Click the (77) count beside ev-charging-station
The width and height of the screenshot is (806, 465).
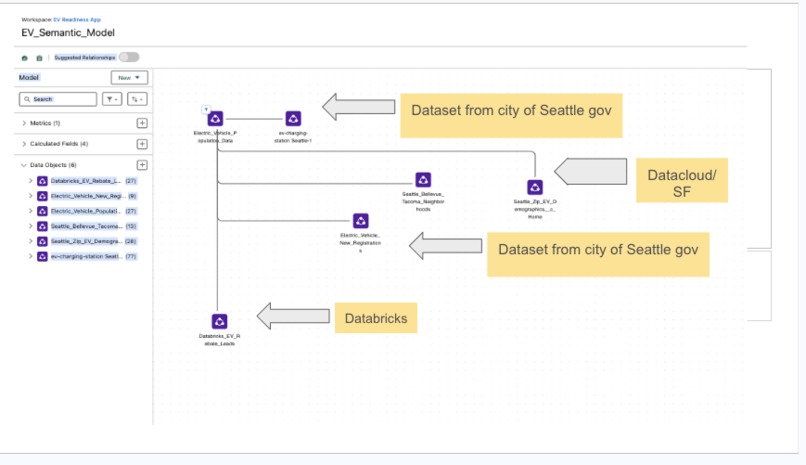coord(131,256)
